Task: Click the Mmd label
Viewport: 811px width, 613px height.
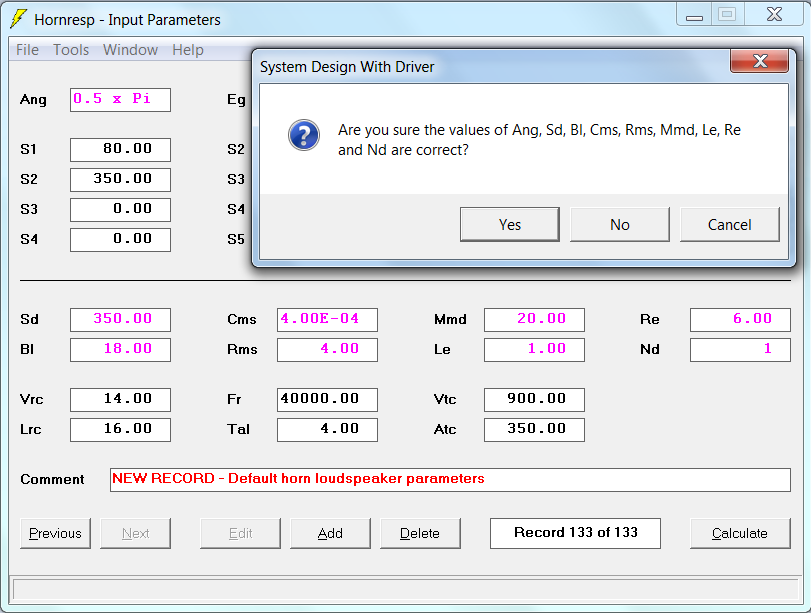Action: (x=450, y=320)
